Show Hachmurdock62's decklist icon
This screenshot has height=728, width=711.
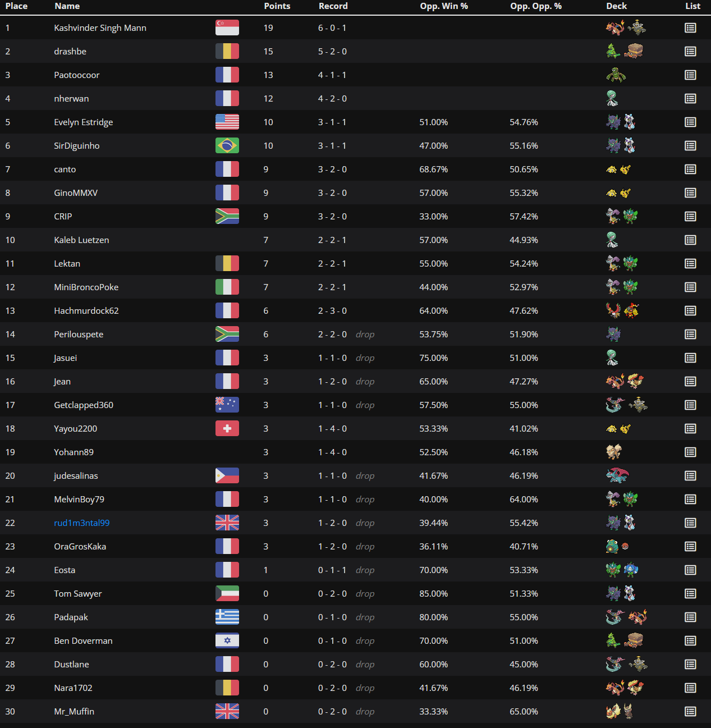690,311
